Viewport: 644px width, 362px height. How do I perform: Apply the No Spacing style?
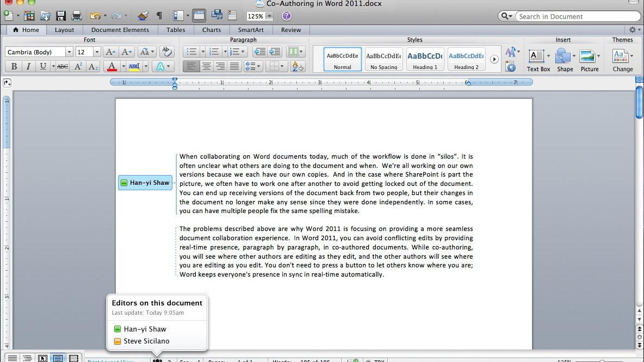pyautogui.click(x=383, y=59)
